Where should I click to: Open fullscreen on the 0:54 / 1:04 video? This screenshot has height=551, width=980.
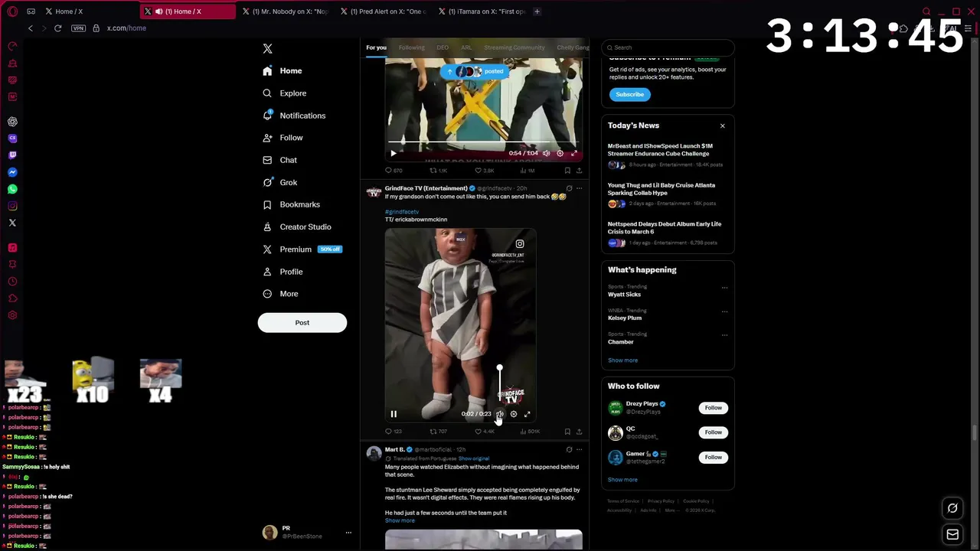point(573,153)
